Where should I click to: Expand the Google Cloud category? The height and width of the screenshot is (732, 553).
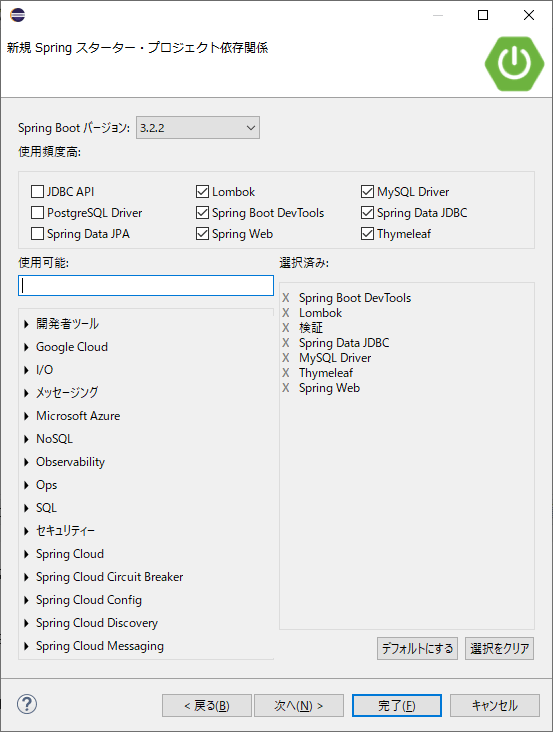27,347
